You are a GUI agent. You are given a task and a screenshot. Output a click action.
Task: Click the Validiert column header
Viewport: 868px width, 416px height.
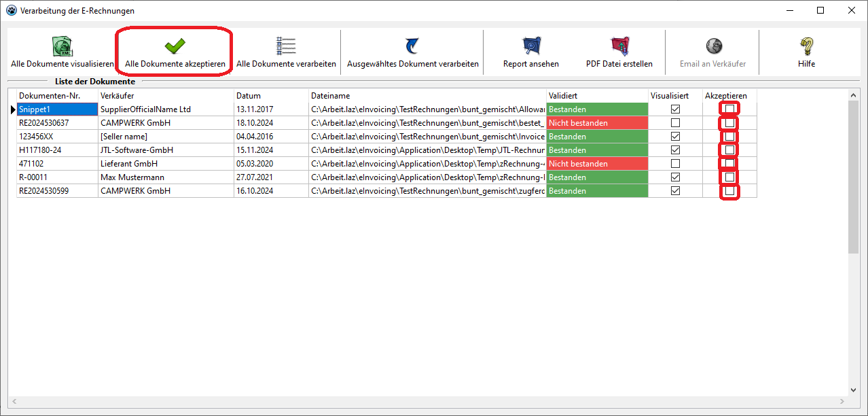click(x=596, y=96)
